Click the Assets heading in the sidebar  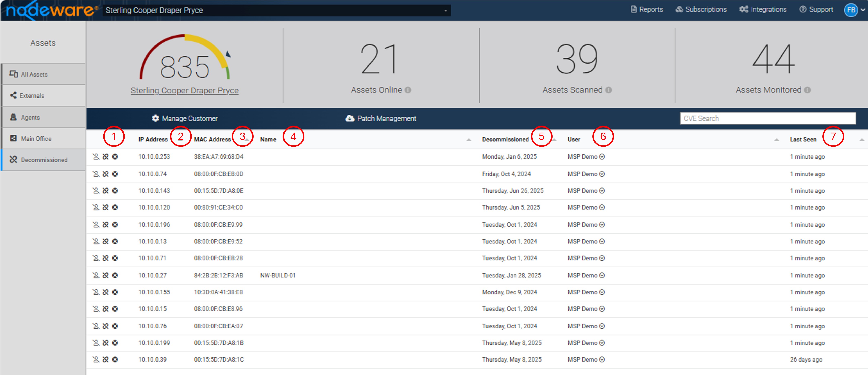tap(43, 43)
